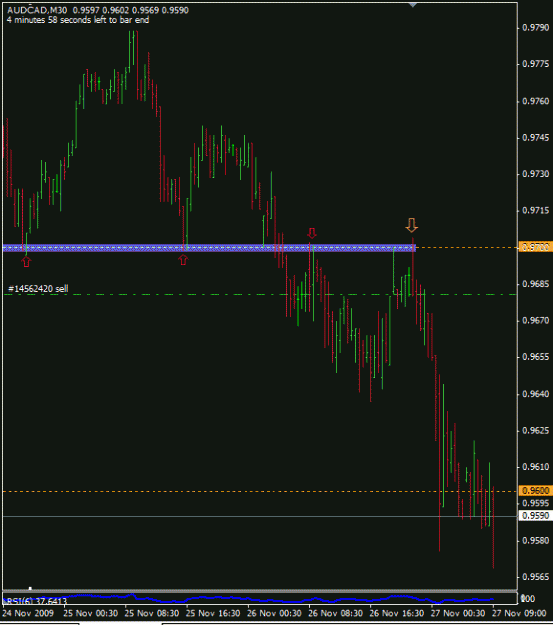The height and width of the screenshot is (625, 553).
Task: Click the '24 Nov 2009' time axis label
Action: [x=28, y=613]
